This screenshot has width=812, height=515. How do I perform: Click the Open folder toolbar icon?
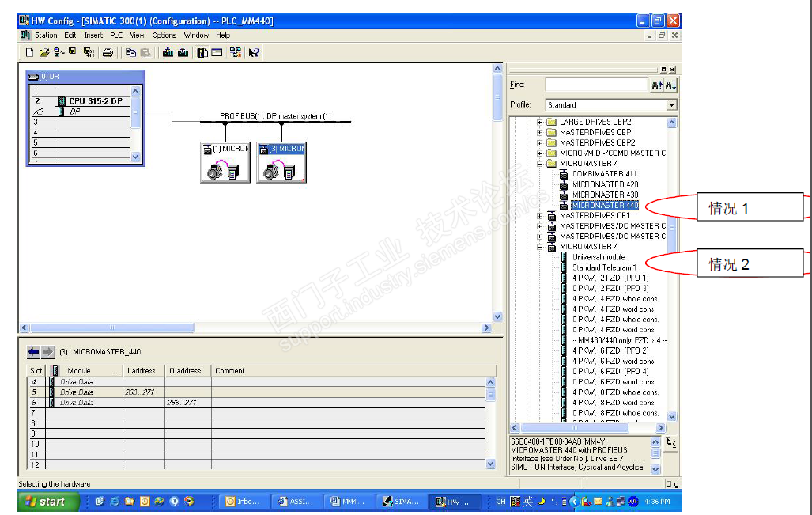(x=44, y=53)
